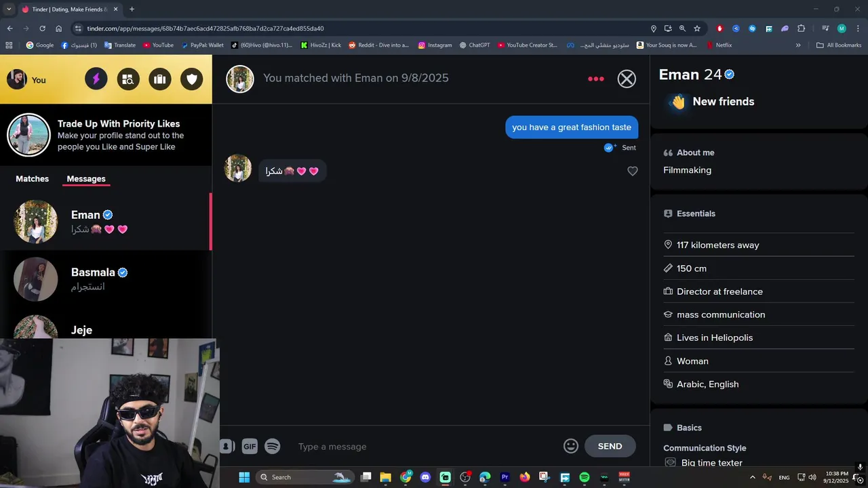Open the Eman conversation in list

[x=106, y=222]
